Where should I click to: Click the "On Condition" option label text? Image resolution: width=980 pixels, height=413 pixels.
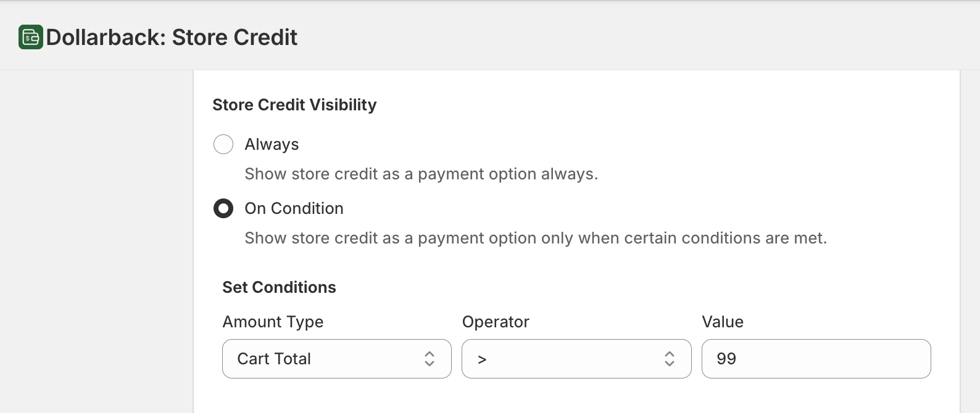294,208
